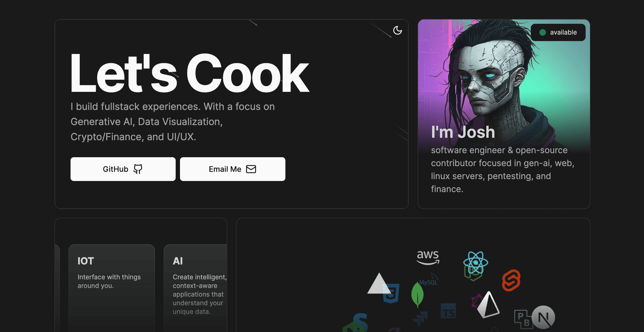
Task: Open the IOT skill card
Action: click(112, 281)
